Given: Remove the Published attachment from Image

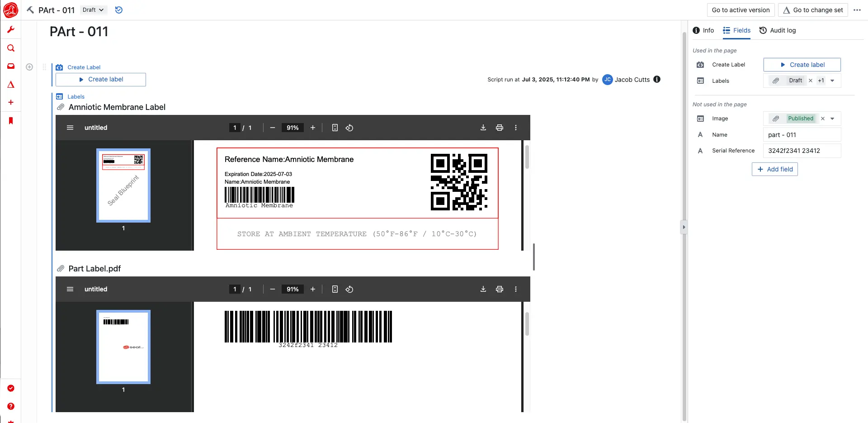Looking at the screenshot, I should coord(823,119).
